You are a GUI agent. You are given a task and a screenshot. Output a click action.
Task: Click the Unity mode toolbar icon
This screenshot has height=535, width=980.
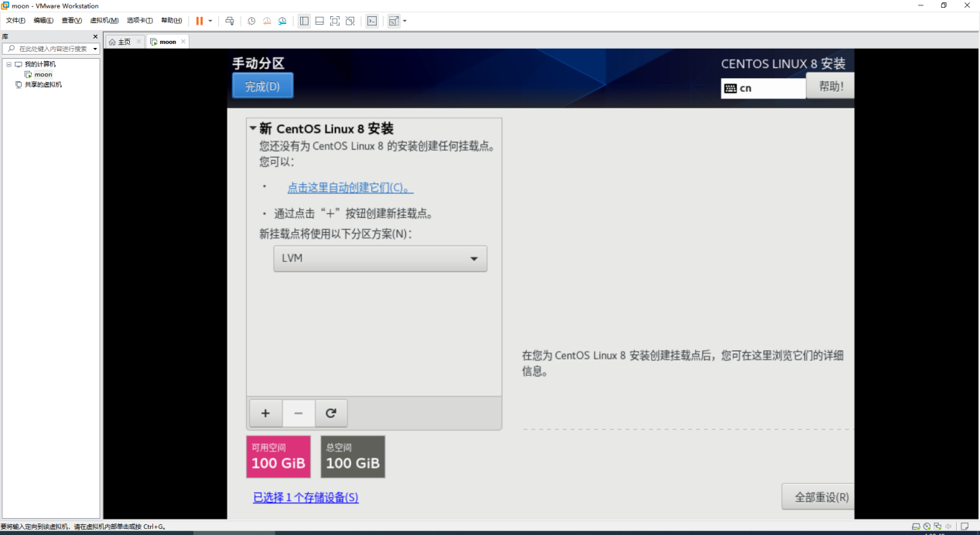(350, 21)
